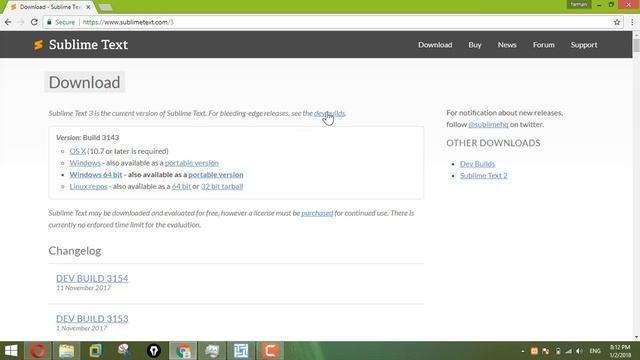The height and width of the screenshot is (360, 640).
Task: Click the OTHER DOWNLOADS heading
Action: click(x=493, y=143)
